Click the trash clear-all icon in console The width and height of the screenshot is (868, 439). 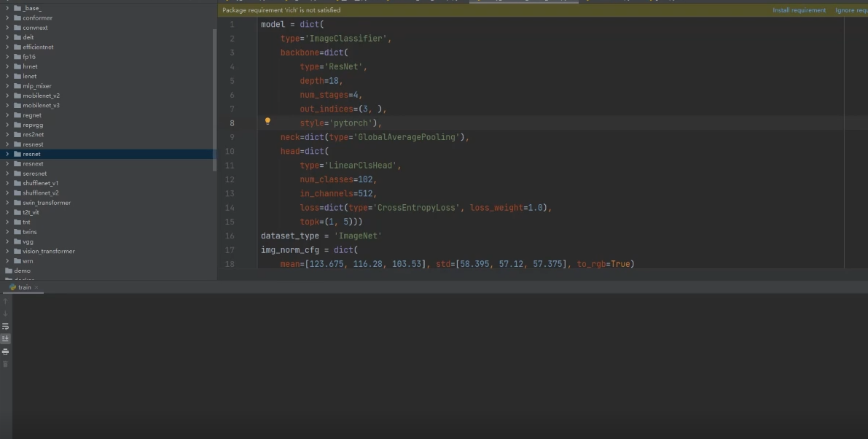click(5, 363)
